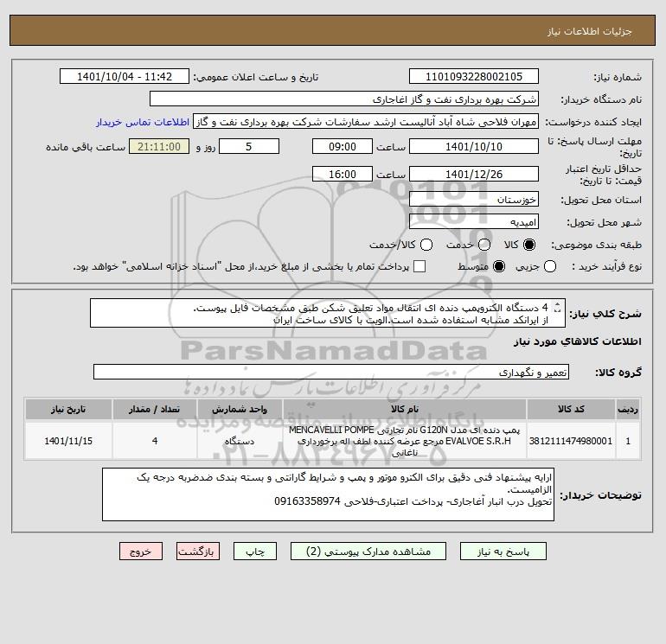Open buyer contact info link اطلاعات تماس خریدار
The image size is (666, 644).
[x=143, y=122]
